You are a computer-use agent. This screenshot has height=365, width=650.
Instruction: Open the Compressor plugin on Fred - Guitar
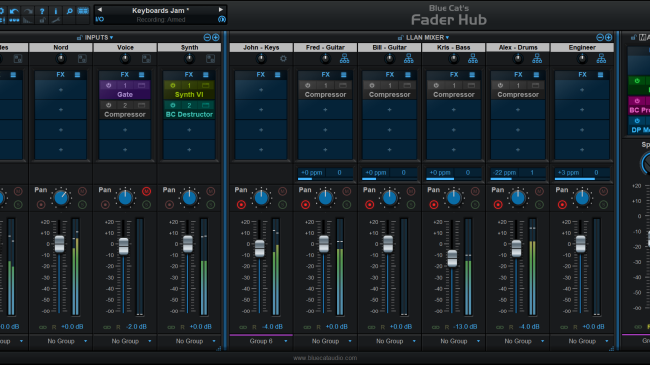coord(325,95)
